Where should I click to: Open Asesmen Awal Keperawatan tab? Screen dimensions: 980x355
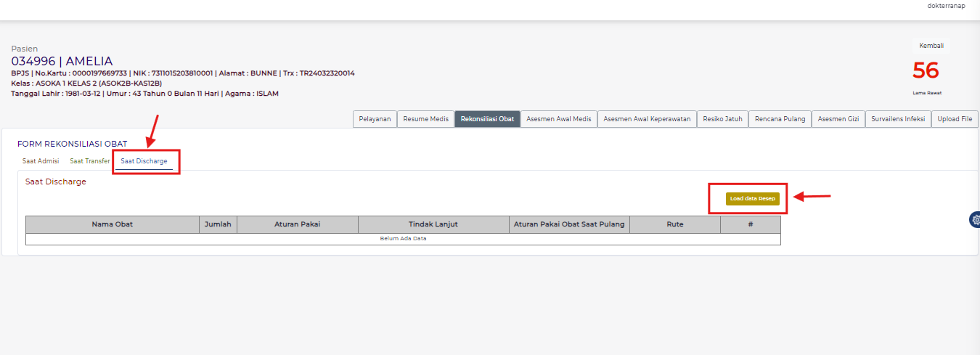pyautogui.click(x=647, y=119)
